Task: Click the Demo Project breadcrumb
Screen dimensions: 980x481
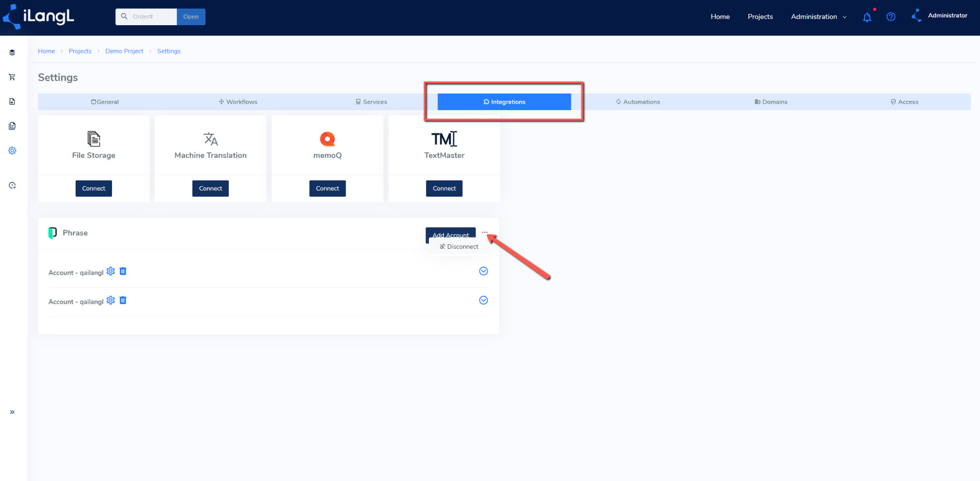Action: coord(125,51)
